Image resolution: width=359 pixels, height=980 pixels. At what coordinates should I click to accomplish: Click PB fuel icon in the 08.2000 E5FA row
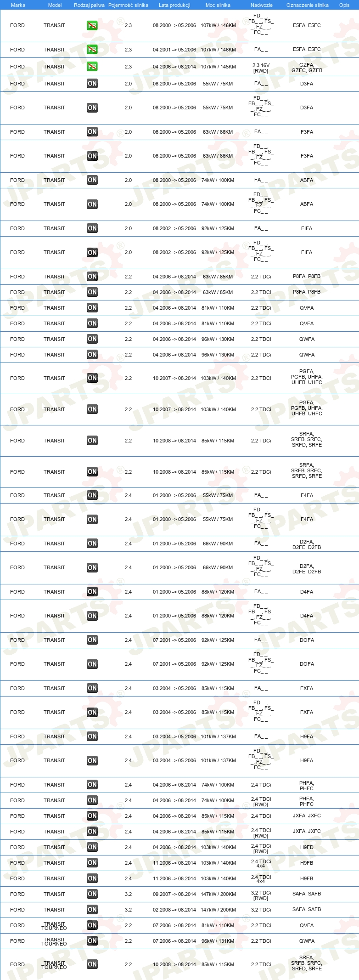pos(92,25)
